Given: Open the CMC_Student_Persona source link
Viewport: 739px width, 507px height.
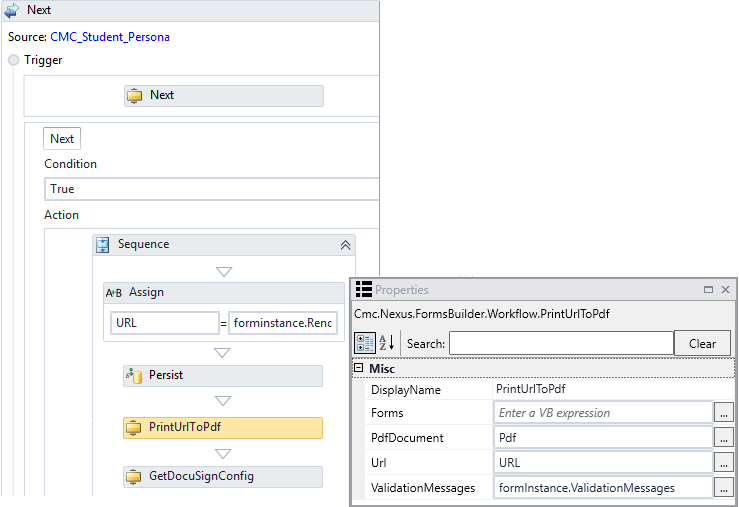Looking at the screenshot, I should (110, 37).
